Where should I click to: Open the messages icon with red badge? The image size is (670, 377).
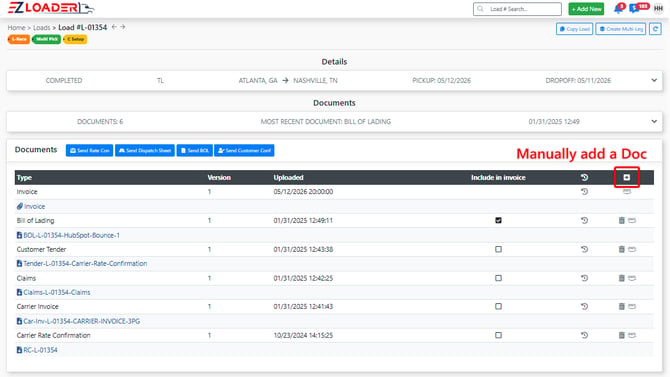point(635,9)
